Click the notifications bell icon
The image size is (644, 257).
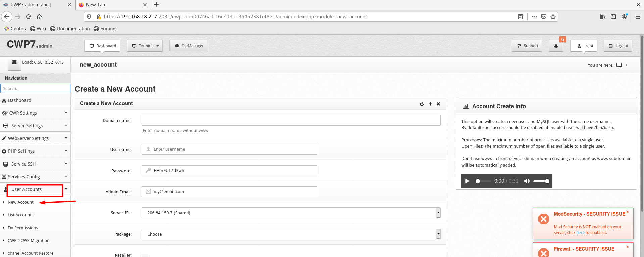click(x=556, y=46)
